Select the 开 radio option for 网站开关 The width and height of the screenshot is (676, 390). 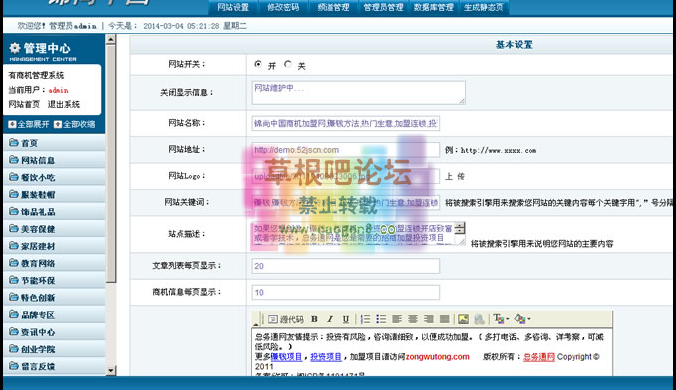point(258,64)
